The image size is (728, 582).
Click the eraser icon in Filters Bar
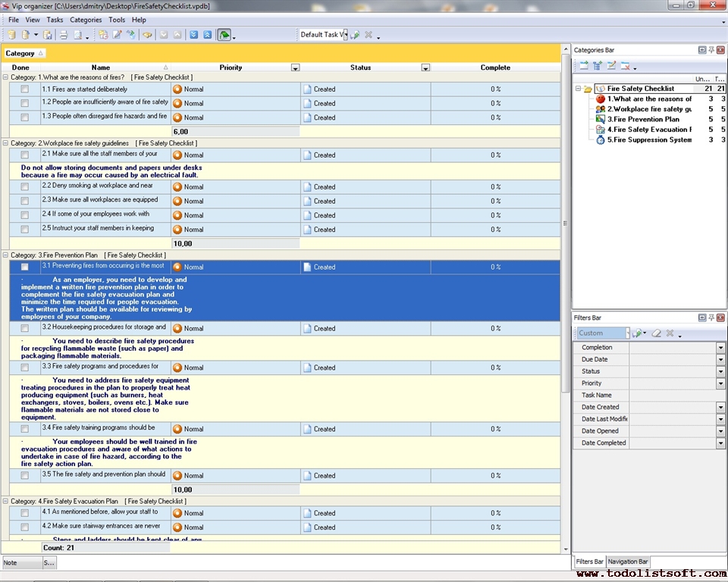click(657, 333)
